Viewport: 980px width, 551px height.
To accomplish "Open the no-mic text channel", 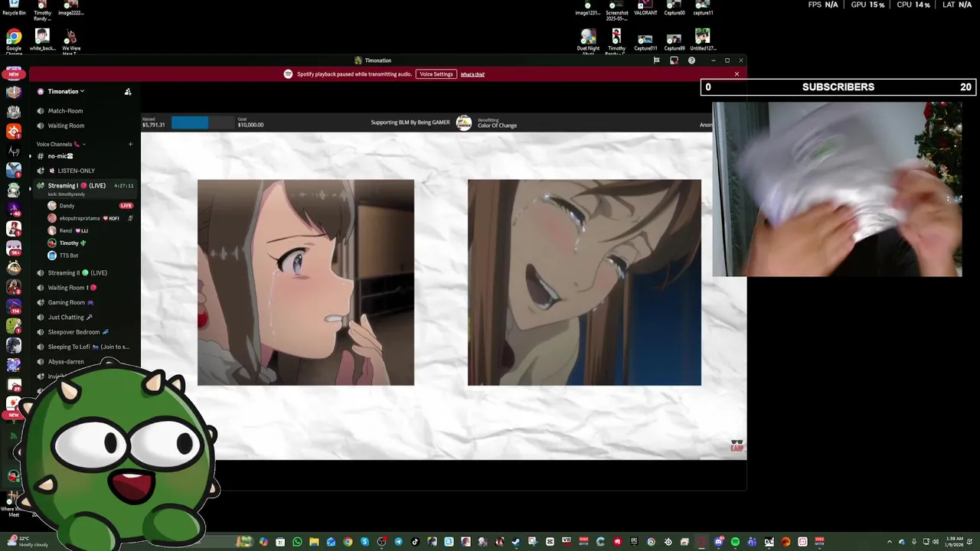I will 60,156.
